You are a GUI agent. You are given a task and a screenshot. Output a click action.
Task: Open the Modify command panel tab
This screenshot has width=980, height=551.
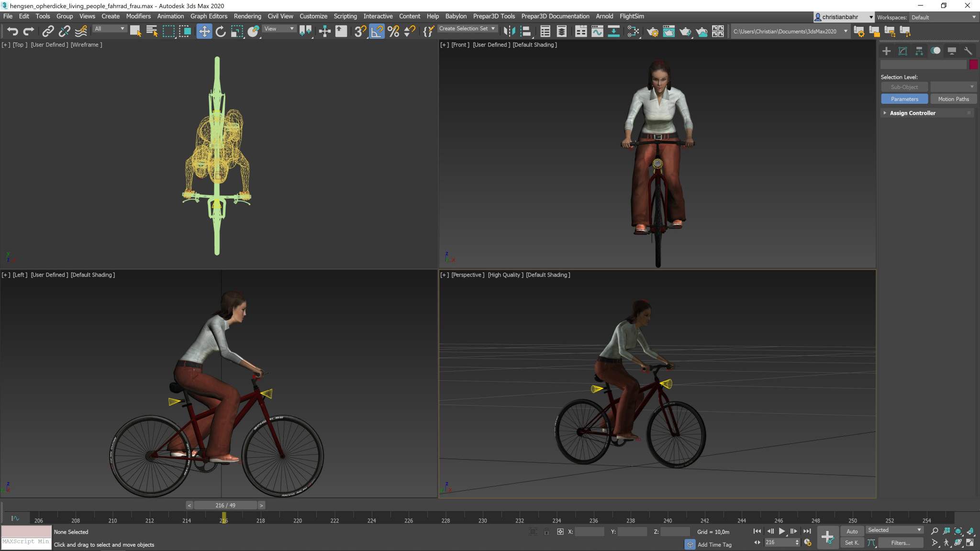[902, 51]
